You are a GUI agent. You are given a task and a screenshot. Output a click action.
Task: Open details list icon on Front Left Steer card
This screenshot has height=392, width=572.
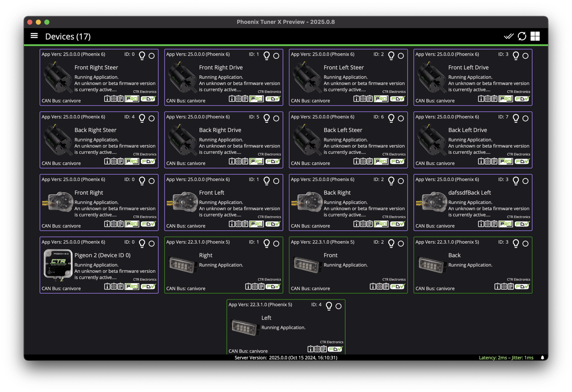[369, 99]
